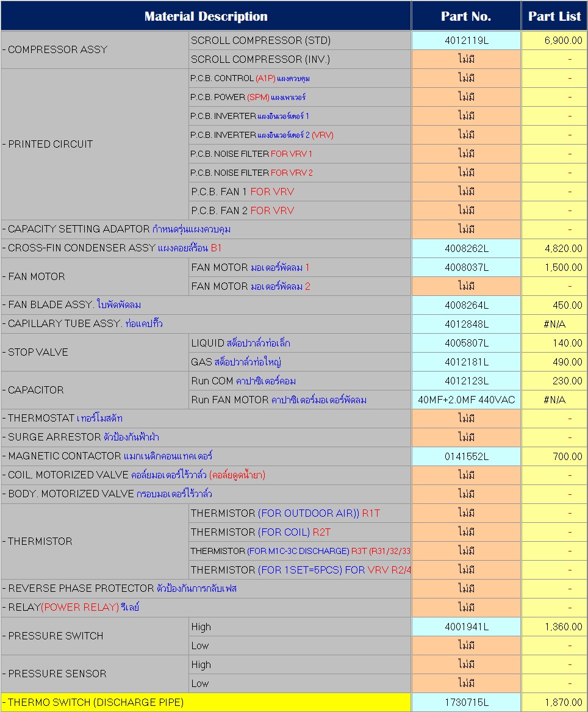Select Run FAN MOTOR capacitor row
The height and width of the screenshot is (712, 588).
tap(299, 400)
